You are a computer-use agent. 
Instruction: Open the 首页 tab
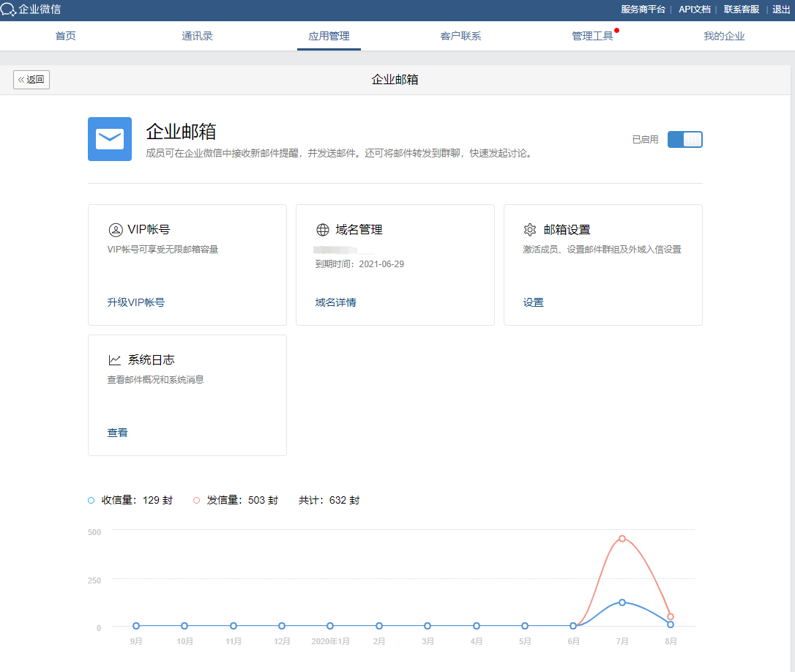point(66,36)
